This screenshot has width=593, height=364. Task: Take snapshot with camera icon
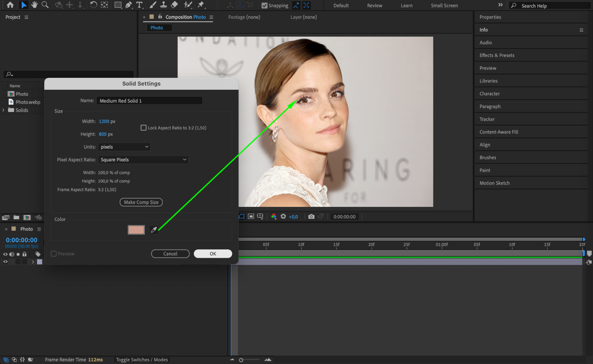pyautogui.click(x=311, y=217)
